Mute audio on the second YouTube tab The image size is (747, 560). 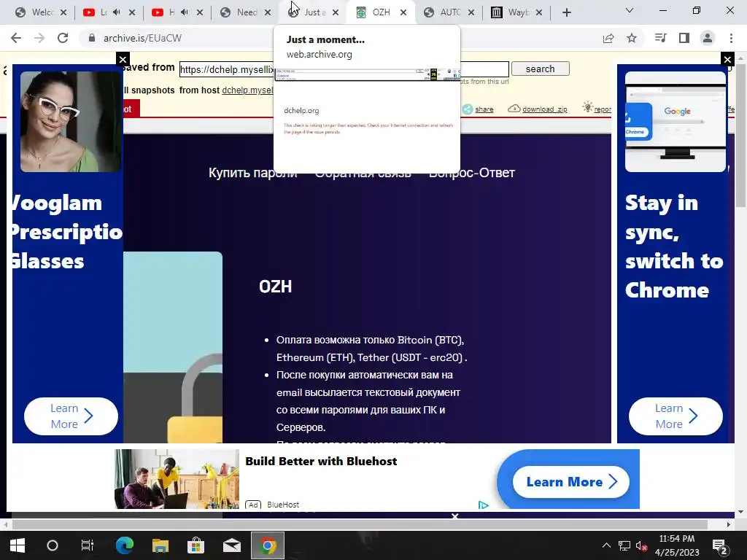[185, 12]
